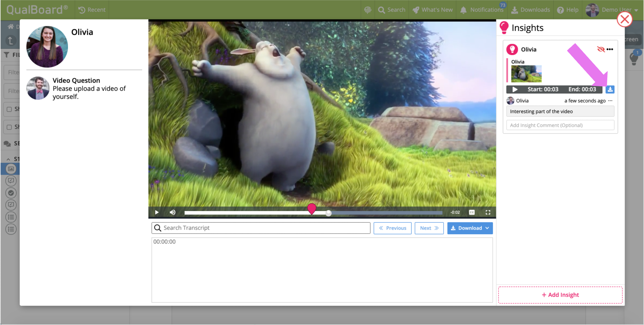
Task: Open Search in the top bar
Action: tap(392, 10)
